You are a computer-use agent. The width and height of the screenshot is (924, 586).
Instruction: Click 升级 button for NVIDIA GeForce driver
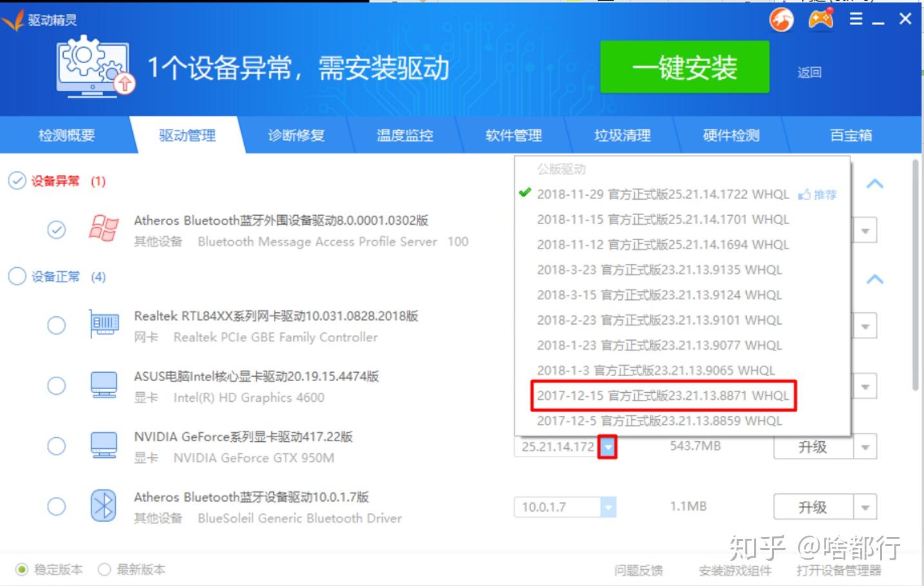pyautogui.click(x=813, y=447)
